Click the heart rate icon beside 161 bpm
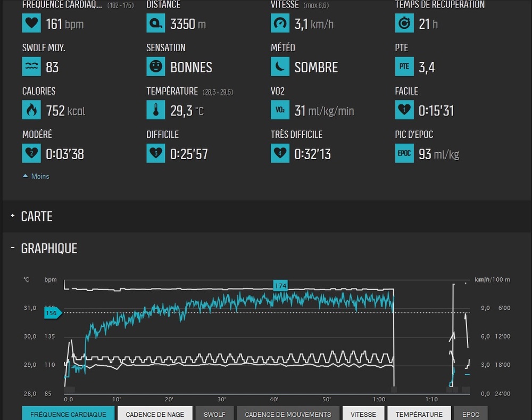The width and height of the screenshot is (532, 420). 31,23
